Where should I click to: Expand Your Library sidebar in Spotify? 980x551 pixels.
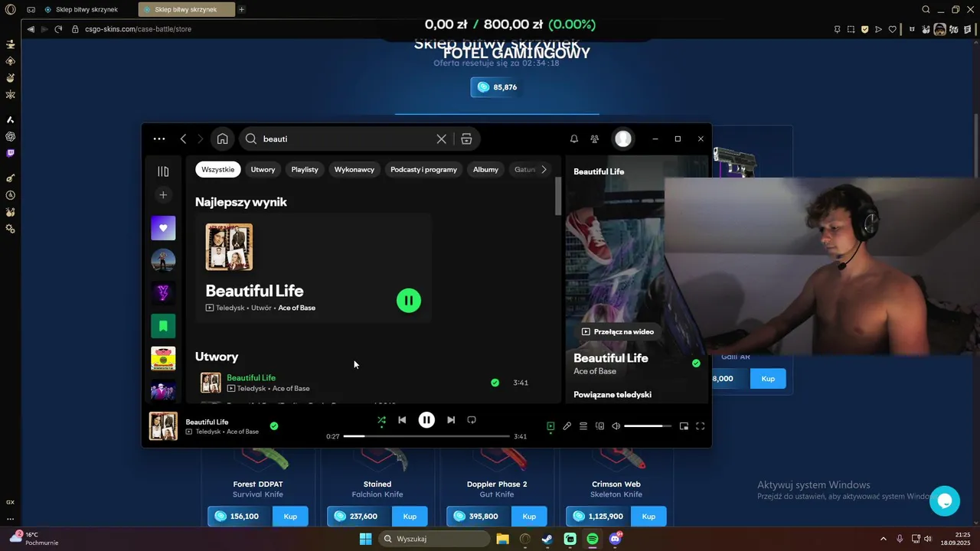pyautogui.click(x=163, y=171)
